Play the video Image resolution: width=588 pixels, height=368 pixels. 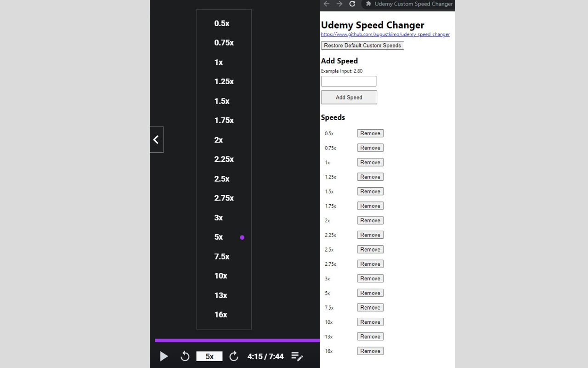click(164, 356)
